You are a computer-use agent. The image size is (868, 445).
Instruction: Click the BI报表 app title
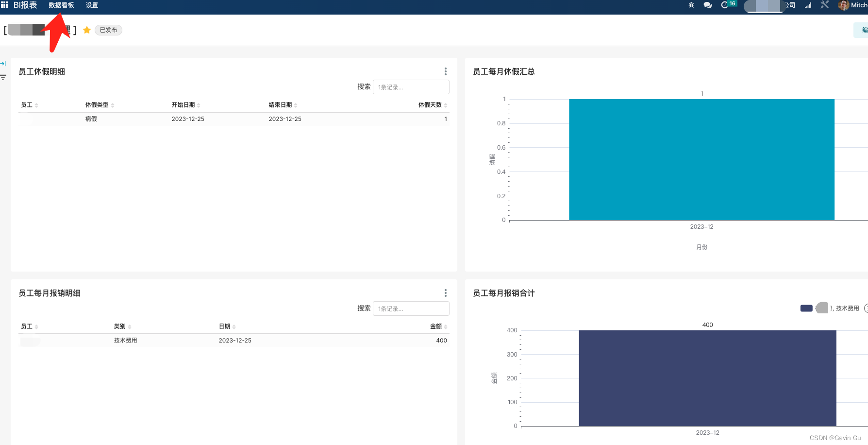coord(25,5)
